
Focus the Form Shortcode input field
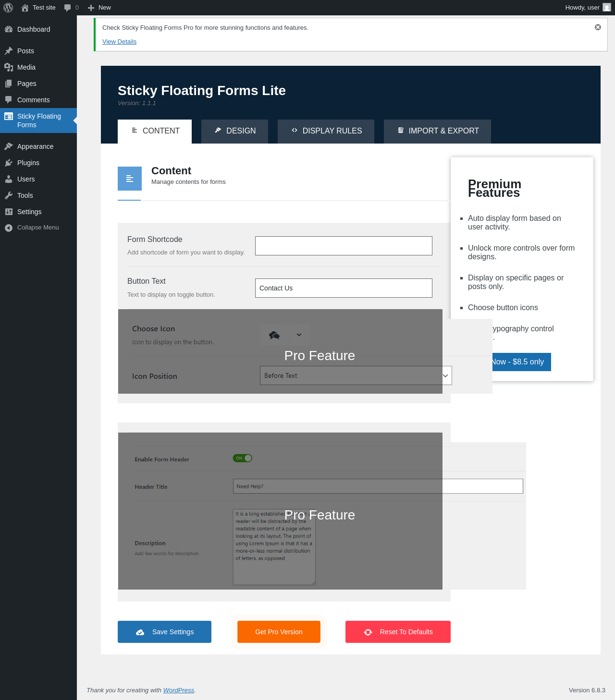[344, 246]
